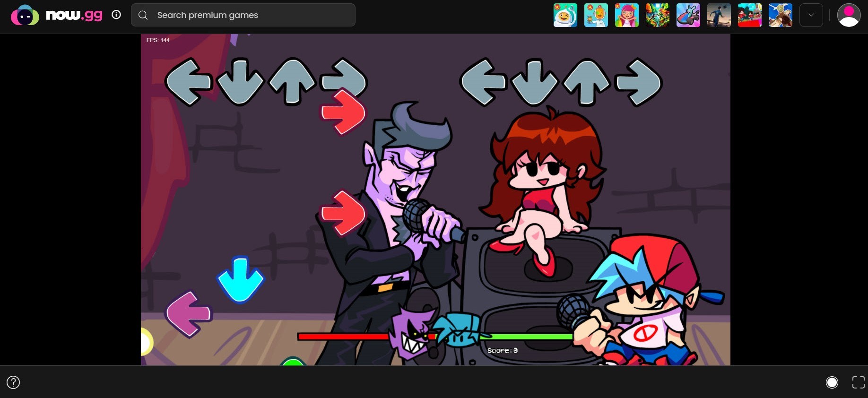Open the wooden ragdoll game thumbnail

[x=781, y=15]
